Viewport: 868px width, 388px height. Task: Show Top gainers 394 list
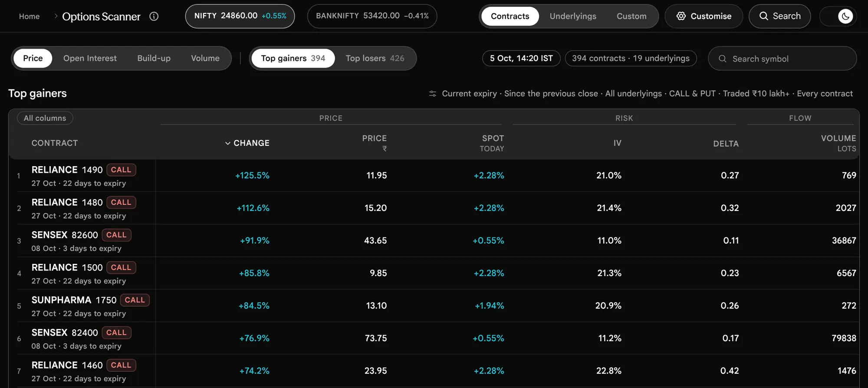click(x=293, y=58)
